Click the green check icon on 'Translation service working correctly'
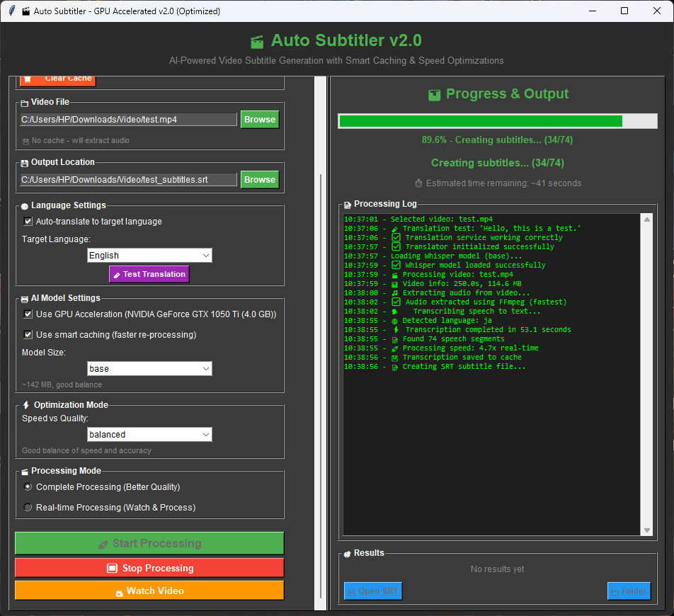Viewport: 674px width, 616px height. (396, 237)
